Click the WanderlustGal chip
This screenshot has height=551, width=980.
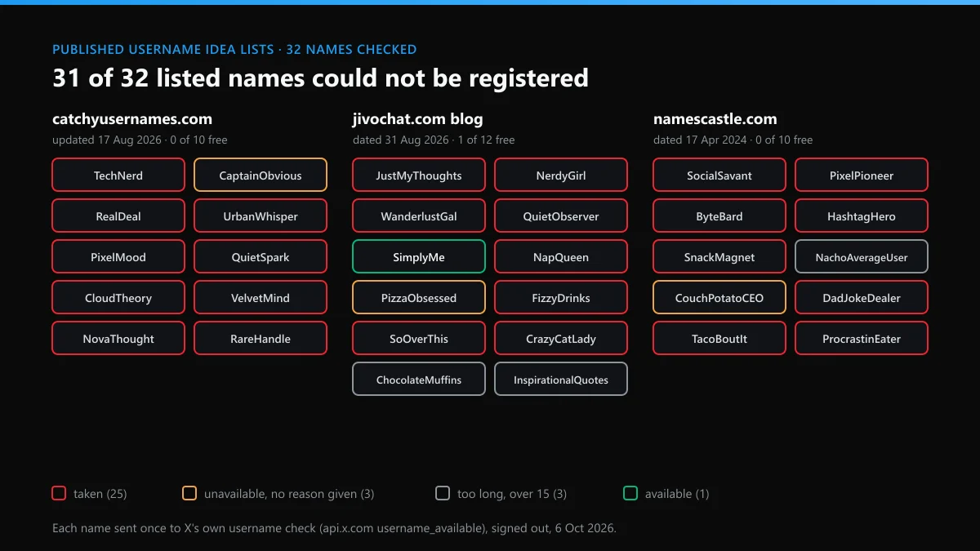tap(419, 216)
